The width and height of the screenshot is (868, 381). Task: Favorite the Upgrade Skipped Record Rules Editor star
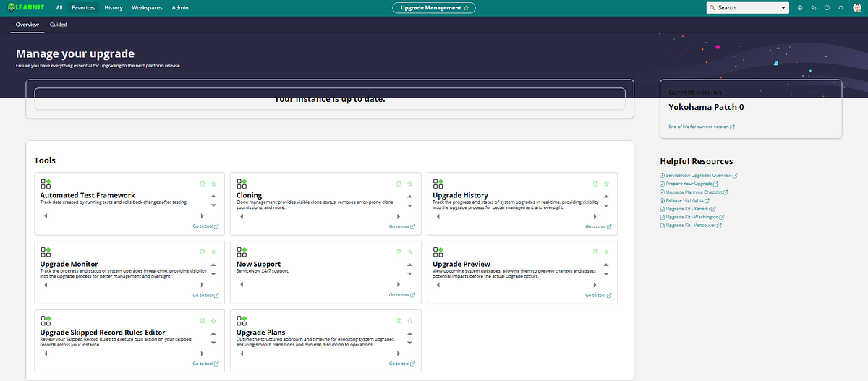point(213,321)
